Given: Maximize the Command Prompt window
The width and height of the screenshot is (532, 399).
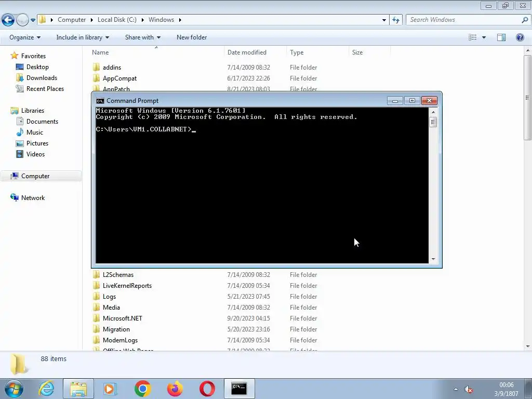Looking at the screenshot, I should [x=412, y=101].
